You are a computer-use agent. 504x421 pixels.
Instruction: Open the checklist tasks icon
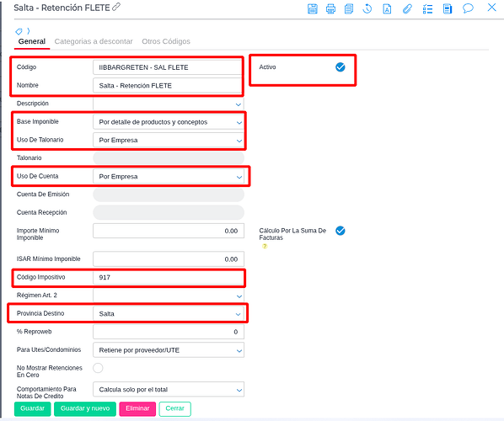[x=427, y=8]
